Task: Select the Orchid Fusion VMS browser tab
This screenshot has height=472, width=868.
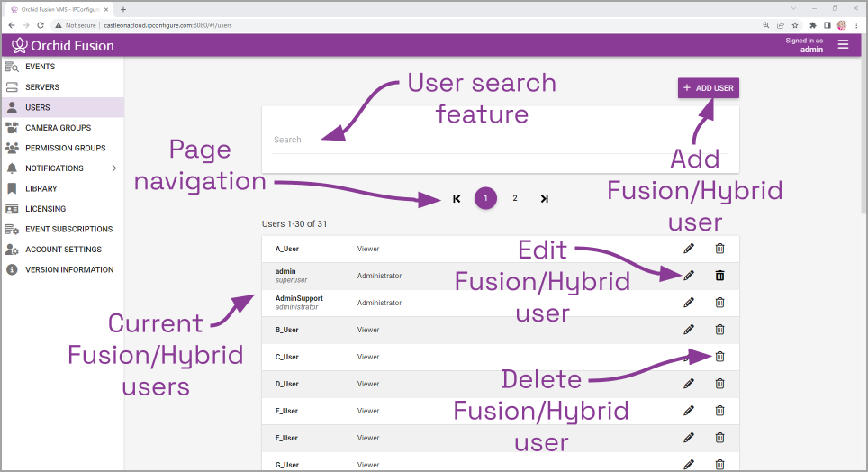Action: (x=59, y=9)
